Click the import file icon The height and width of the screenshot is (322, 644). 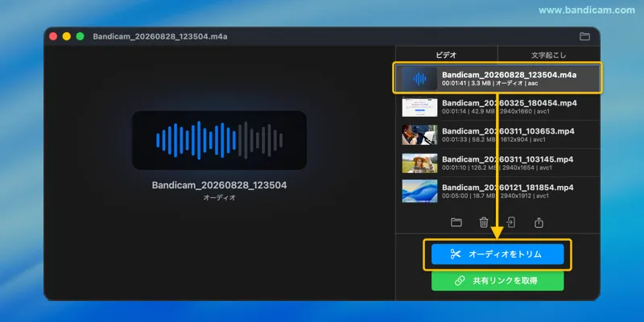point(510,223)
